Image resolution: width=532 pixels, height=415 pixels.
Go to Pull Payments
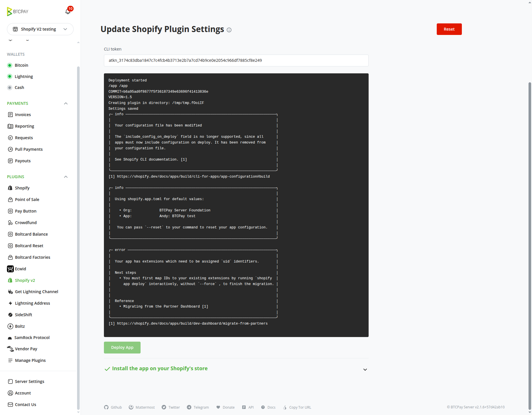click(x=29, y=149)
